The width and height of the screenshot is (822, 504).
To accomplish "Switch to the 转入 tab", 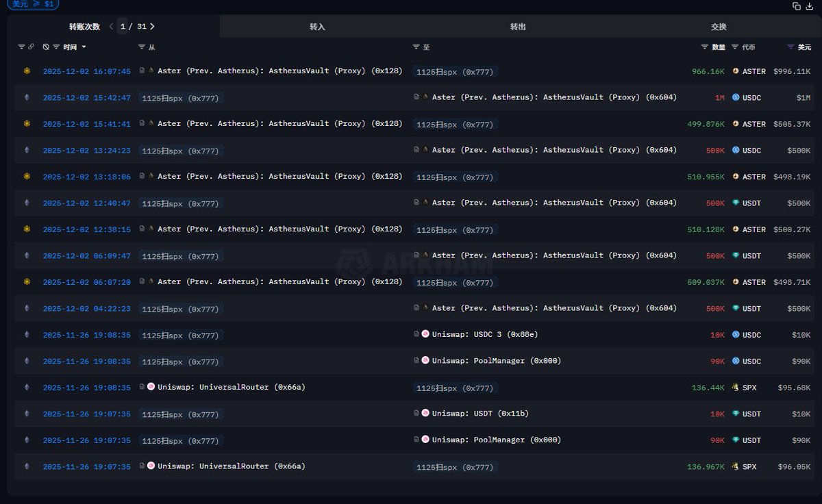I will tap(317, 27).
